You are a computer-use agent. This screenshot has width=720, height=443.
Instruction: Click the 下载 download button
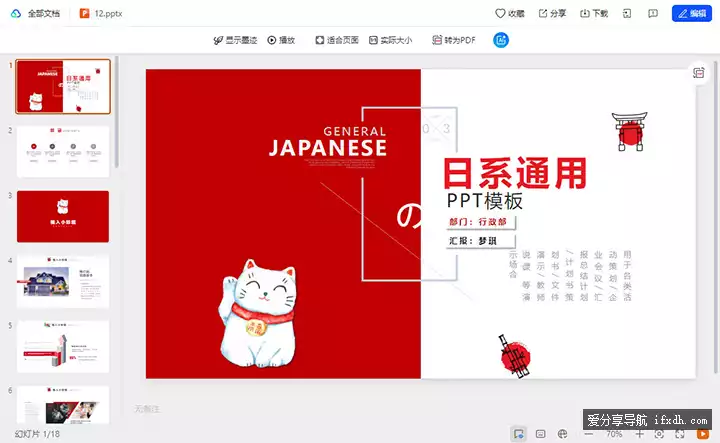click(594, 13)
